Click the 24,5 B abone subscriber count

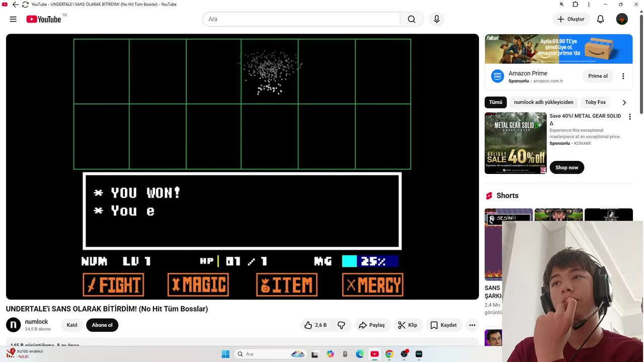[x=38, y=329]
